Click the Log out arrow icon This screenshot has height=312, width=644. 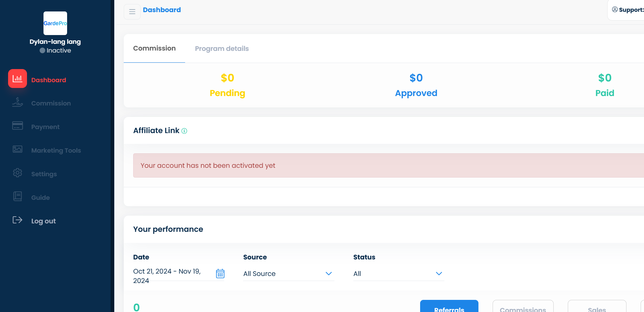click(18, 220)
